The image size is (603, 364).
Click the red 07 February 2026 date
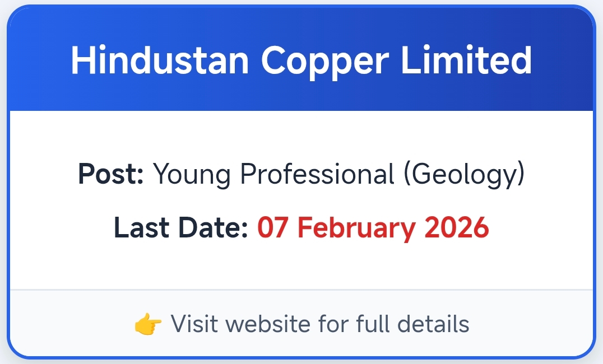tap(373, 228)
